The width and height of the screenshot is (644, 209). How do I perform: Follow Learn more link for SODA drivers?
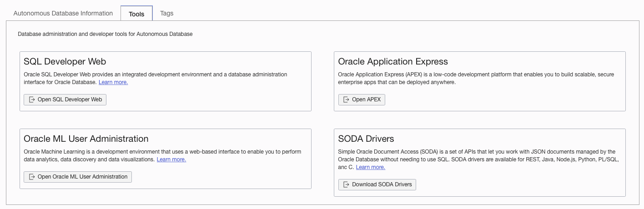[x=371, y=167]
